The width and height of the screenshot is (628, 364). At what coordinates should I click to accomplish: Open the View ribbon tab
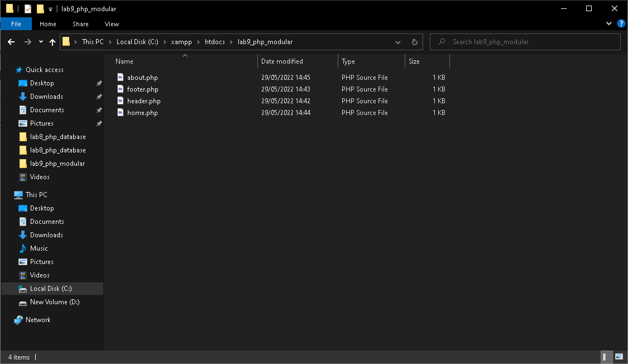click(112, 24)
